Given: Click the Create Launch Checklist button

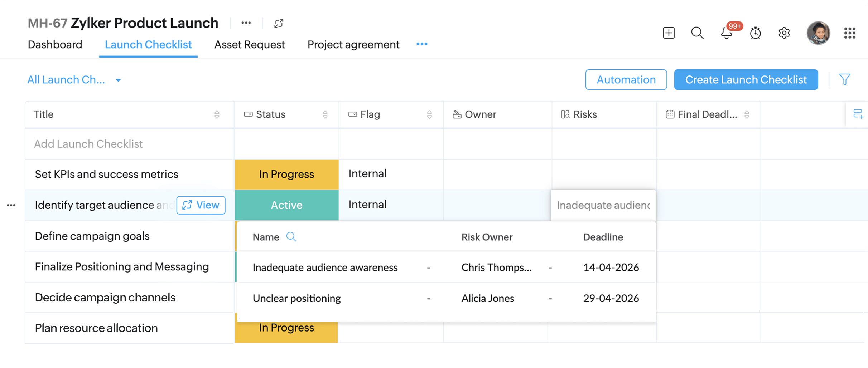Looking at the screenshot, I should [x=746, y=79].
